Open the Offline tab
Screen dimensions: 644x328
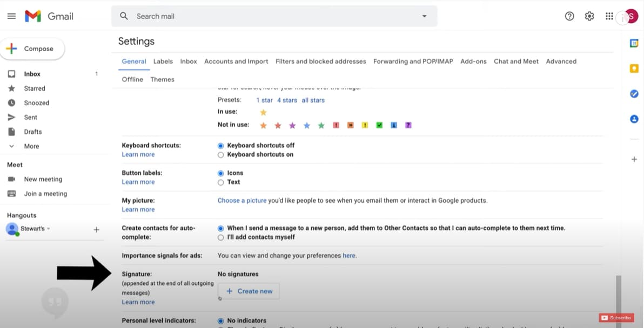click(132, 79)
